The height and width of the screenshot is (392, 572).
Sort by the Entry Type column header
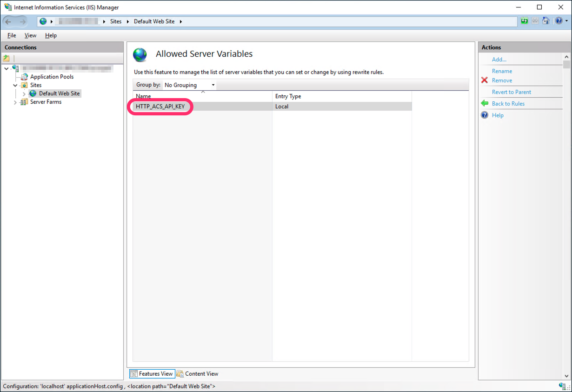tap(288, 96)
